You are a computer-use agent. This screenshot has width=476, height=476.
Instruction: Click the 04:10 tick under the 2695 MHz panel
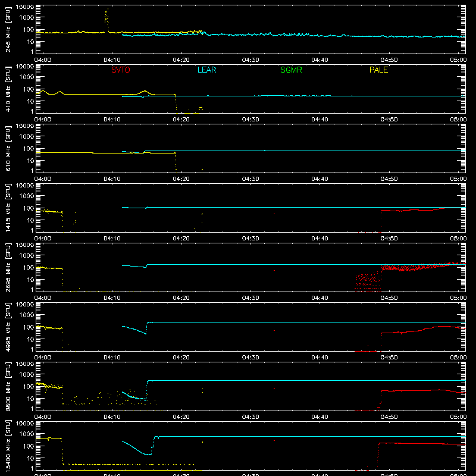pos(112,298)
